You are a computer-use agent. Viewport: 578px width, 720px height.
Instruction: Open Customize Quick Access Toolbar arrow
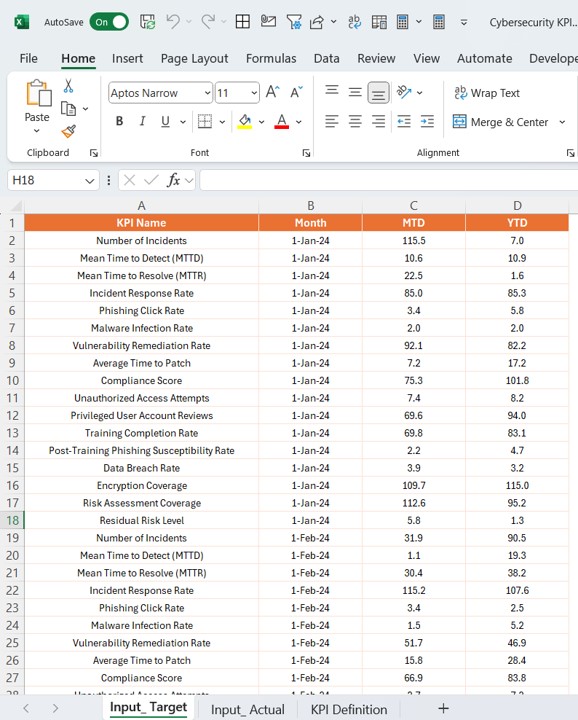464,22
